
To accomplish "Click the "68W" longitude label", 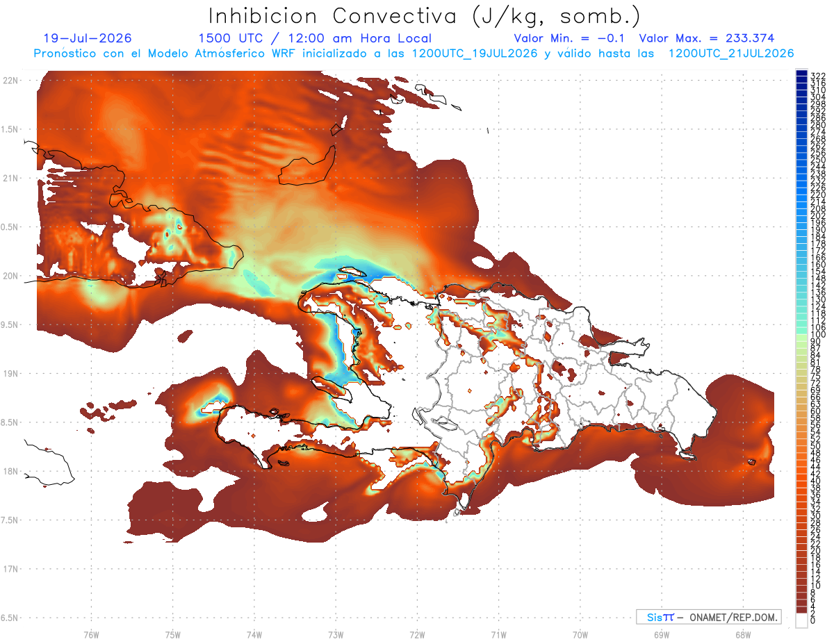I will pyautogui.click(x=742, y=634).
